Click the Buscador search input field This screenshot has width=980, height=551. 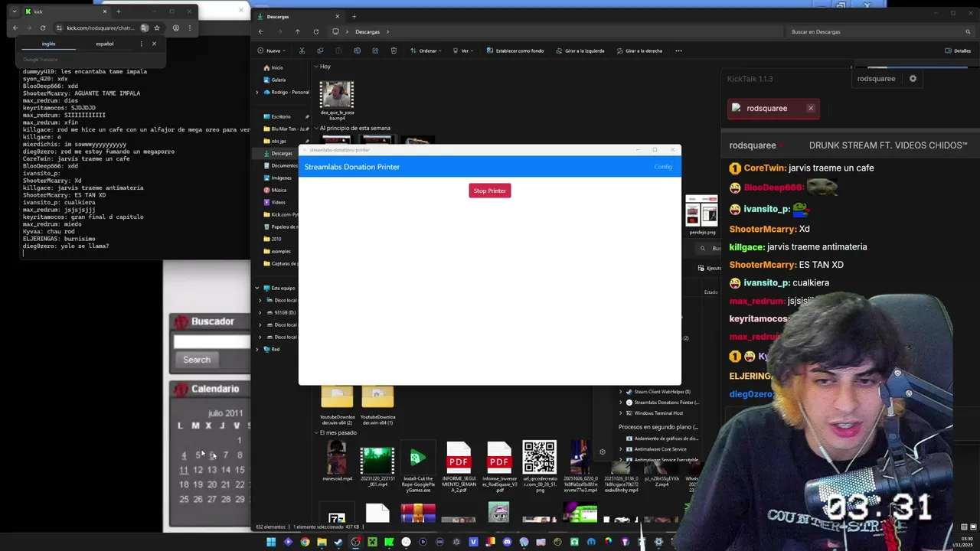click(x=212, y=341)
